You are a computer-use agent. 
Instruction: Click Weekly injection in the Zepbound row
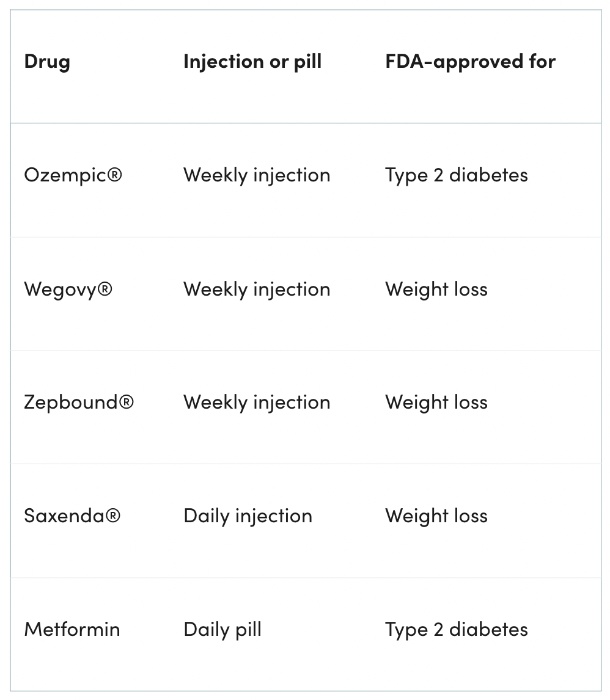click(x=257, y=402)
